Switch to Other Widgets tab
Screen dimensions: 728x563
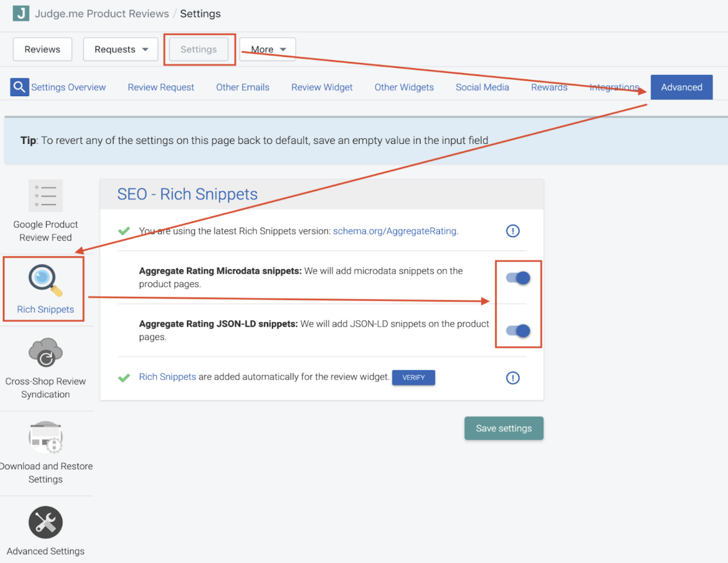point(404,87)
